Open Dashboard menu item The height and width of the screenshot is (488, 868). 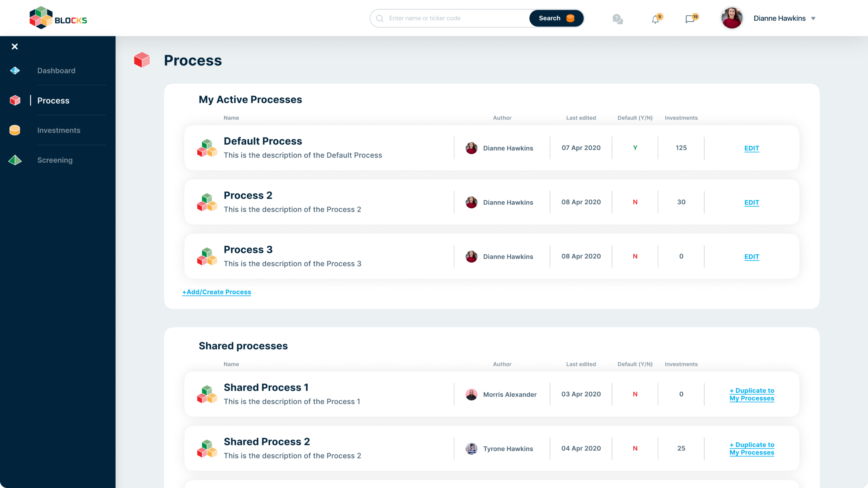(56, 70)
